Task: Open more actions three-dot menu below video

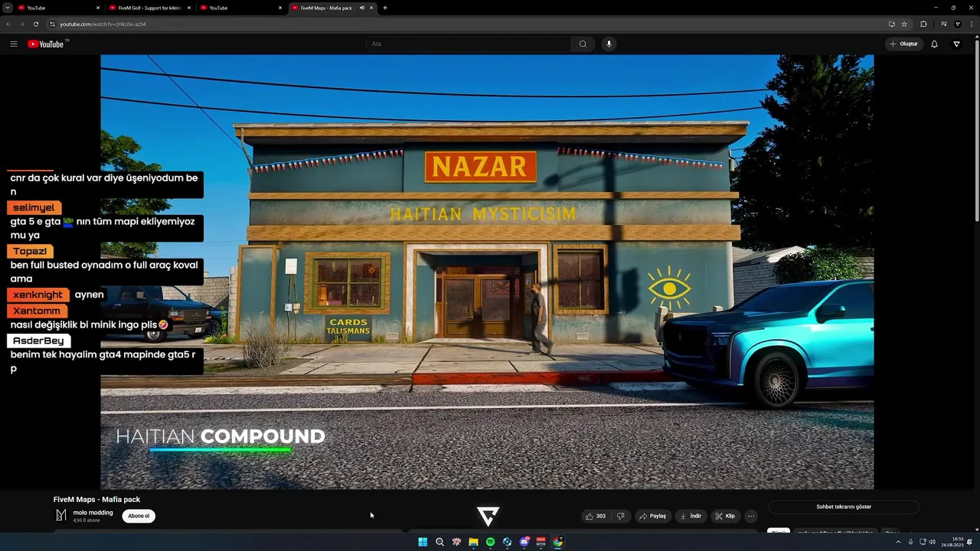Action: point(751,516)
